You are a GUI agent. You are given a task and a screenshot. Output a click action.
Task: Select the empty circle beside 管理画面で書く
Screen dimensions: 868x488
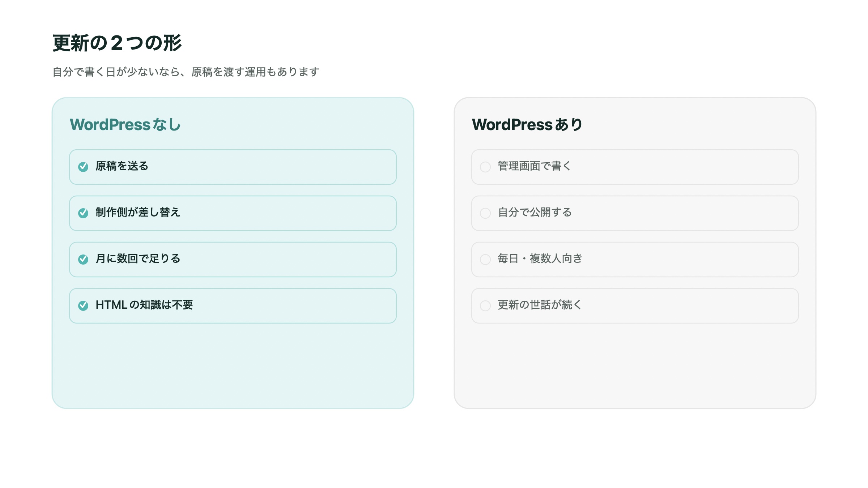click(485, 167)
